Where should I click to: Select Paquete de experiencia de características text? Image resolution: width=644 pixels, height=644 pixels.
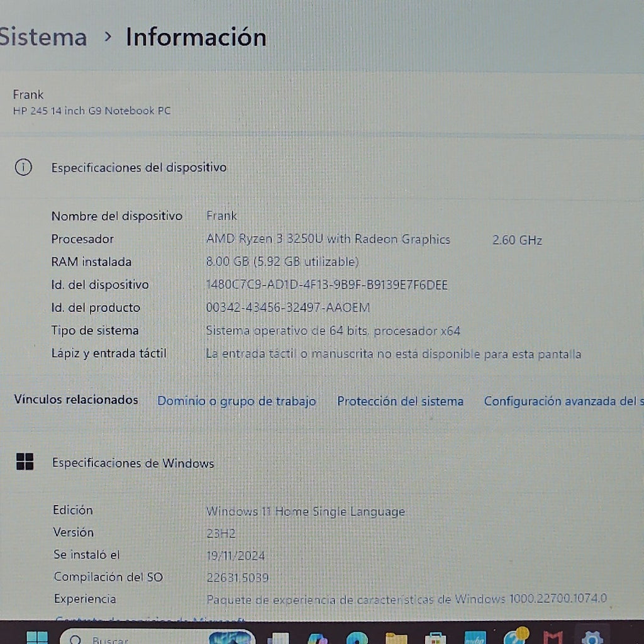point(407,599)
